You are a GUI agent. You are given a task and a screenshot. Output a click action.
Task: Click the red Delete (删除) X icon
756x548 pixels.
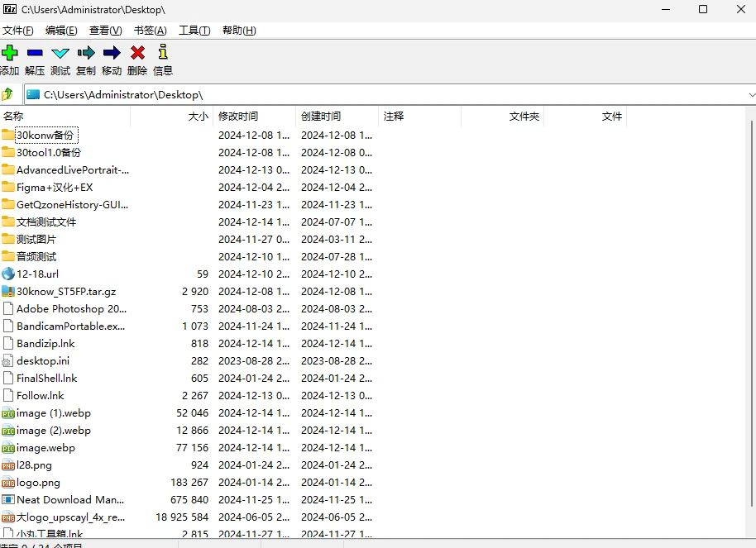[137, 53]
